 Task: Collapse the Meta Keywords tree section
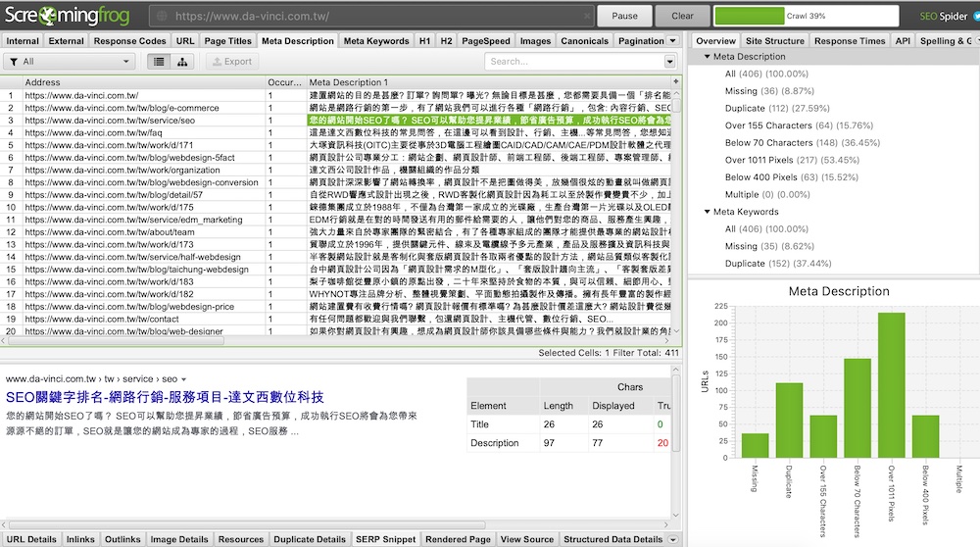tap(707, 212)
